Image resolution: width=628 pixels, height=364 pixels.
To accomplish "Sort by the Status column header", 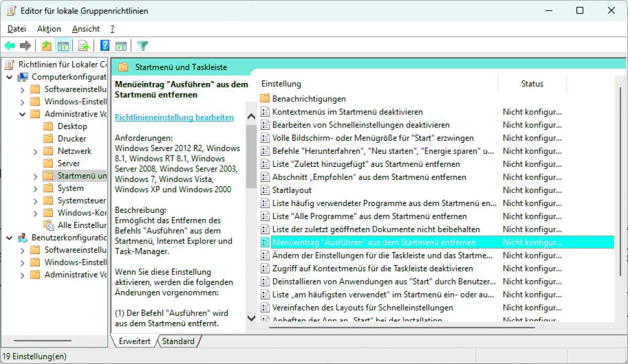I will (532, 84).
